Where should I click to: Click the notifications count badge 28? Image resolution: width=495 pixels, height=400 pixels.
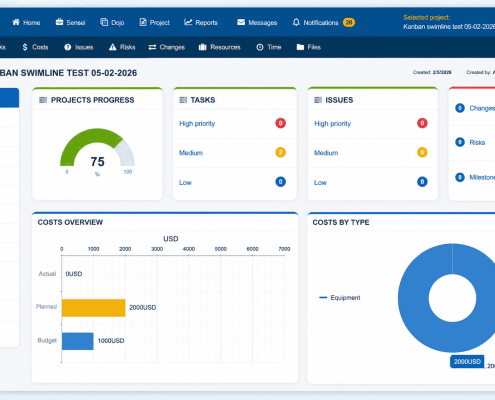(349, 22)
